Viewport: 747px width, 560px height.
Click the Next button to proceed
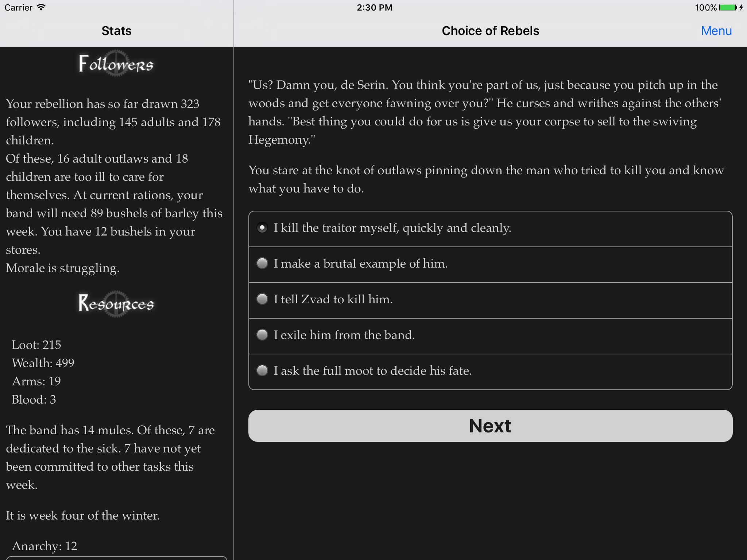(x=490, y=425)
